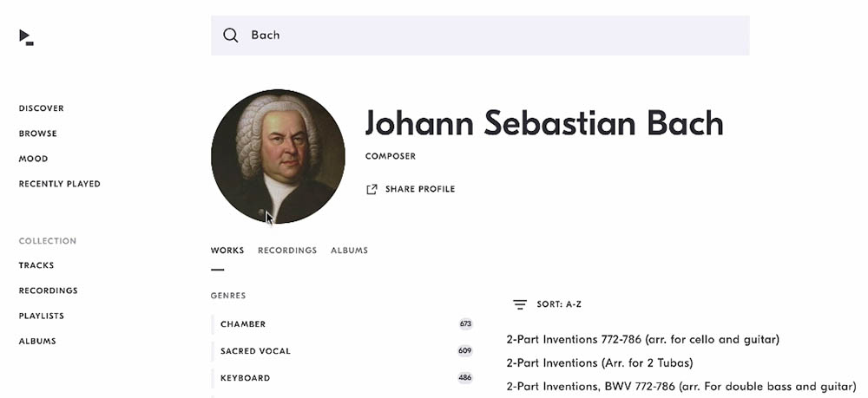Viewport: 868px width, 398px height.
Task: Switch to the Albums tab
Action: (x=349, y=251)
